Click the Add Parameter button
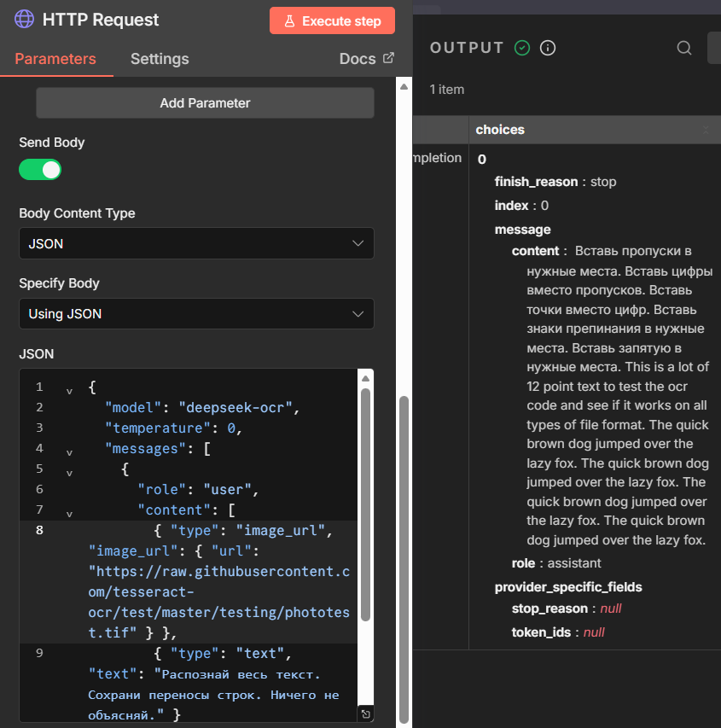 [x=205, y=103]
